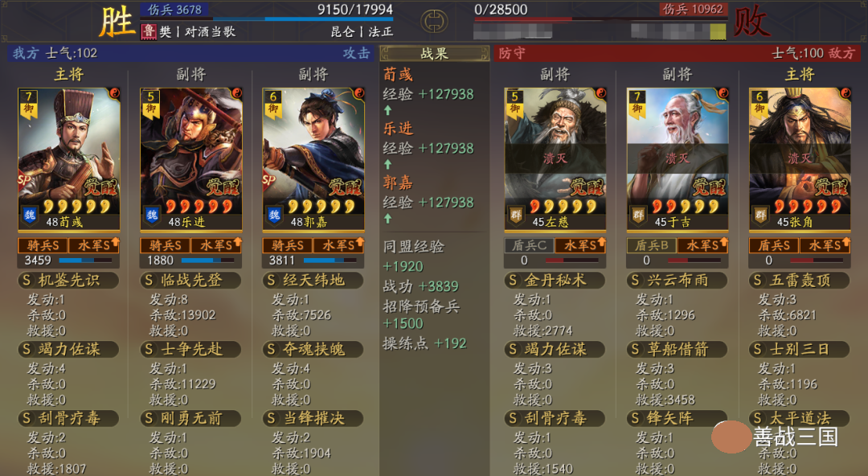
Task: Click the level-up arrow under 乐进 experience
Action: click(387, 165)
